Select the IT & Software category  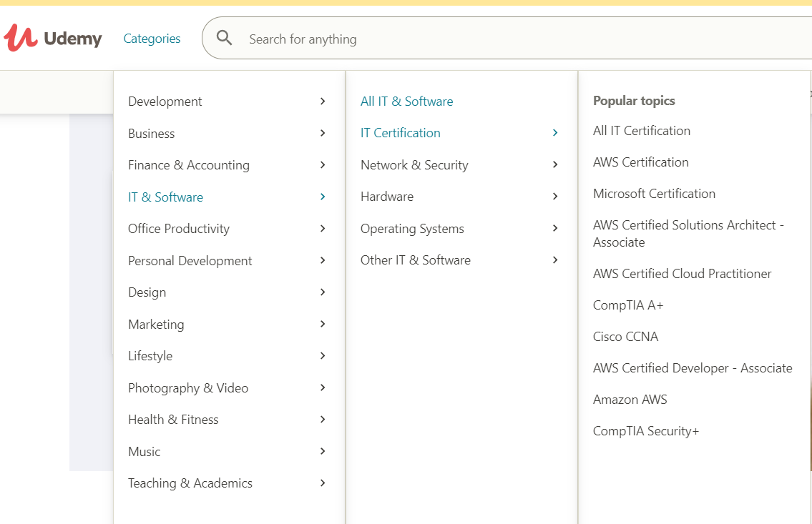[165, 197]
